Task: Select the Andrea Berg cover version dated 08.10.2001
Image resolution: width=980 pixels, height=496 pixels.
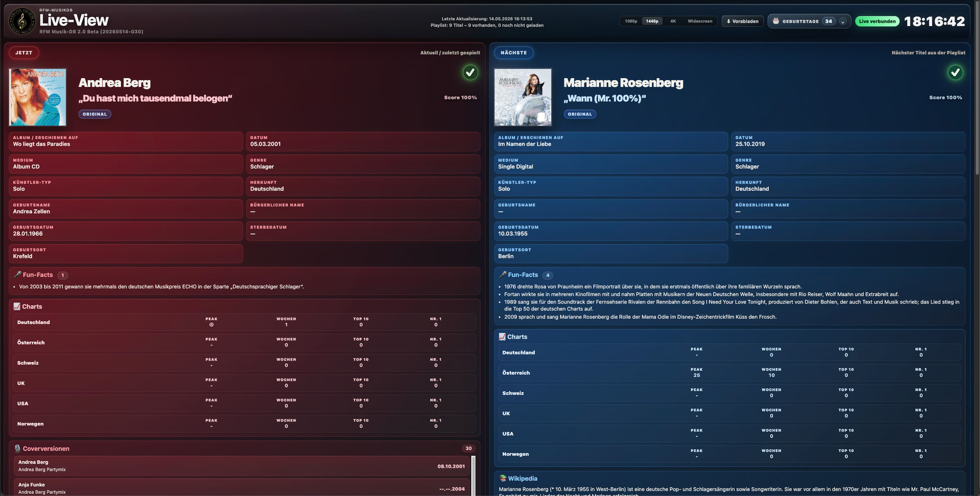Action: point(242,466)
